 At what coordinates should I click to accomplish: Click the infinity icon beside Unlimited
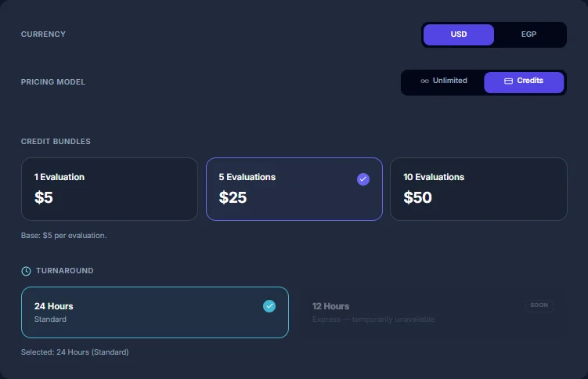(x=424, y=81)
